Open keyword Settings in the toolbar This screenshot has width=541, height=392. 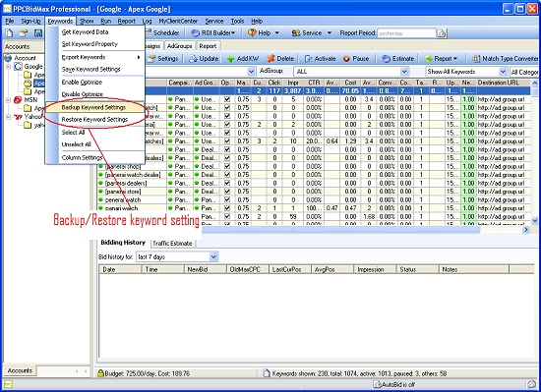[163, 59]
